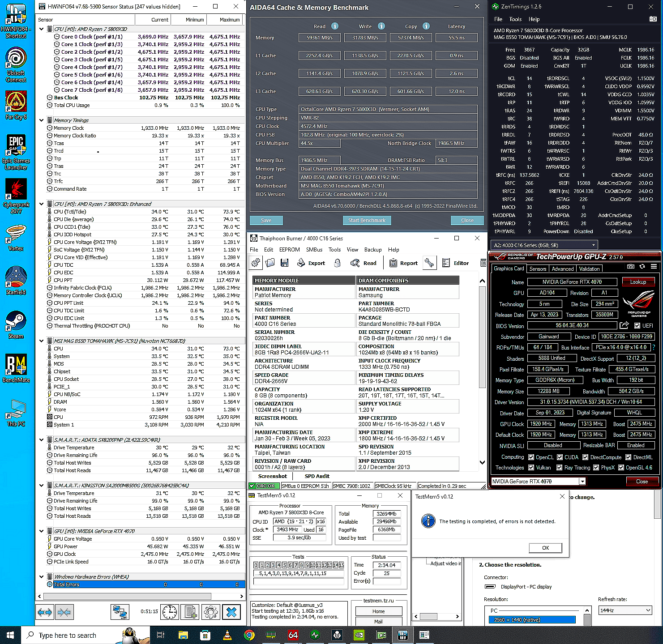663x644 pixels.
Task: Click Thaiphoon Burner wrench tool icon
Action: pyautogui.click(x=429, y=263)
